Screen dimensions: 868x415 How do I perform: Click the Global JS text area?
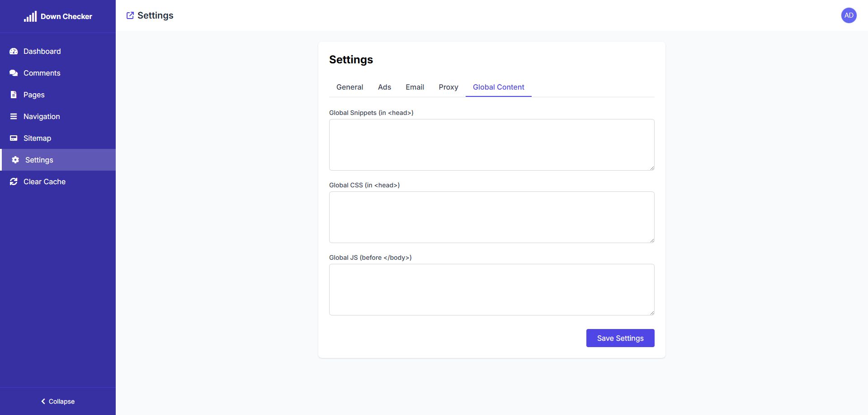pyautogui.click(x=491, y=290)
